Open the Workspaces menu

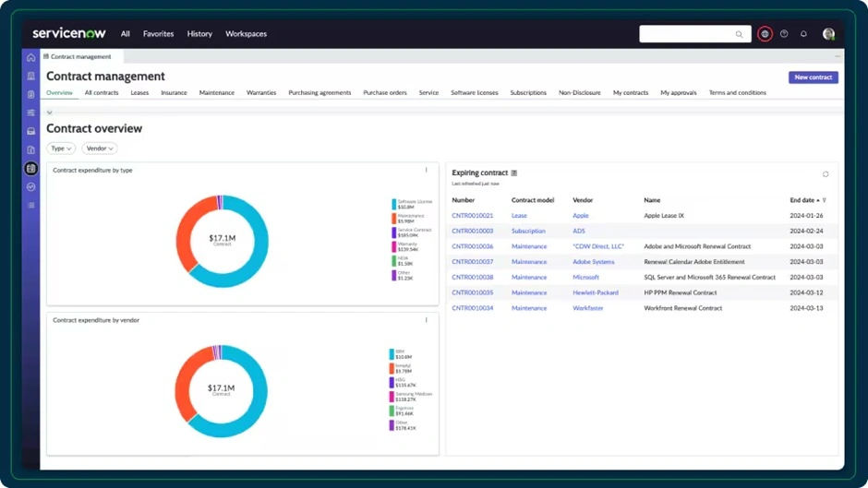tap(246, 34)
